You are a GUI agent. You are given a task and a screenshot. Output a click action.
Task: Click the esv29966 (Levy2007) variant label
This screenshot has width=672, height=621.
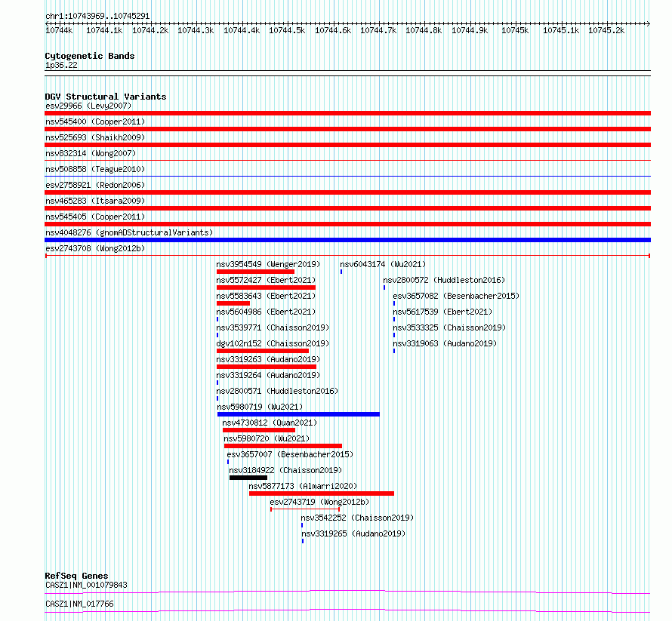[88, 106]
